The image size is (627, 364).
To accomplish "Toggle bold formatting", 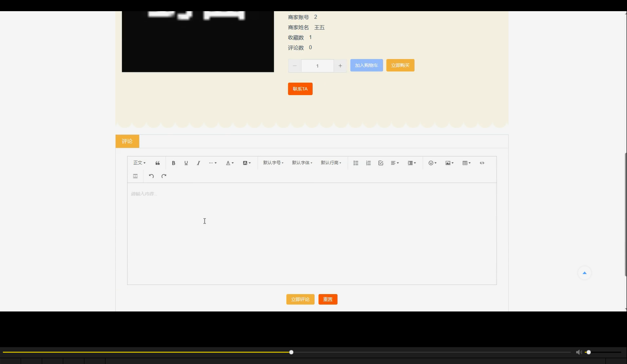I will [x=174, y=163].
